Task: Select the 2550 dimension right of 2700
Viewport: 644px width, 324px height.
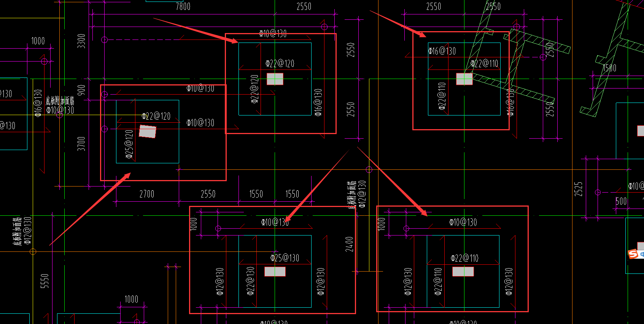Action: [208, 194]
